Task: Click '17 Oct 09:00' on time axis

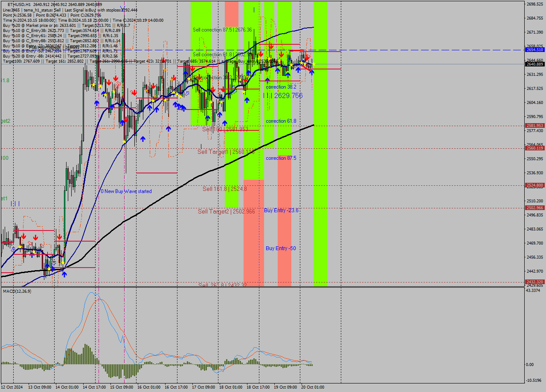Action: 204,387
